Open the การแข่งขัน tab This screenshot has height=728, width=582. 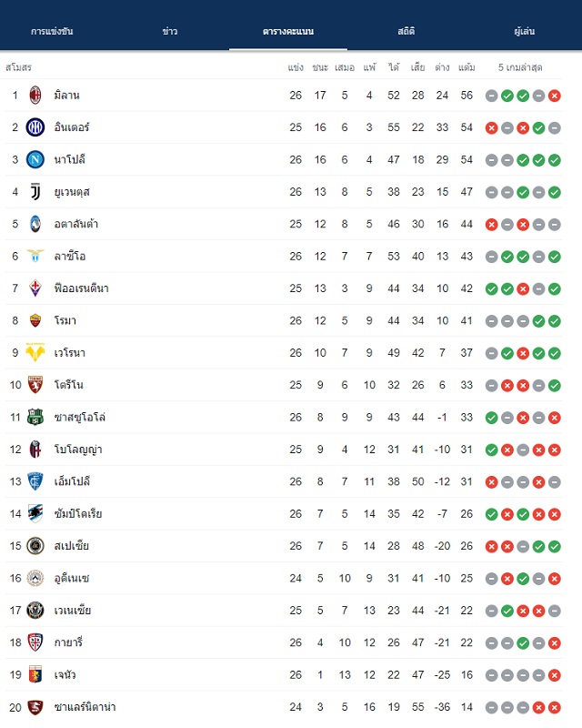coord(52,31)
